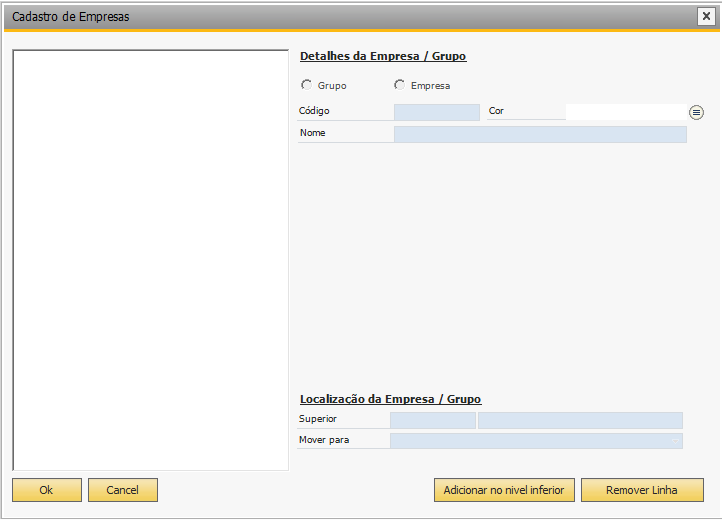The height and width of the screenshot is (520, 722).
Task: Click the Superior code field
Action: click(x=432, y=421)
